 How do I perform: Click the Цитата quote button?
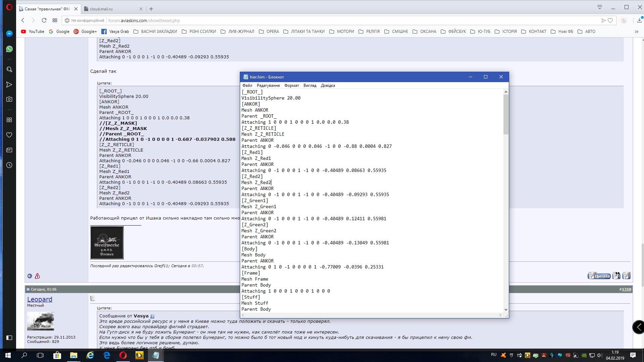coord(599,276)
